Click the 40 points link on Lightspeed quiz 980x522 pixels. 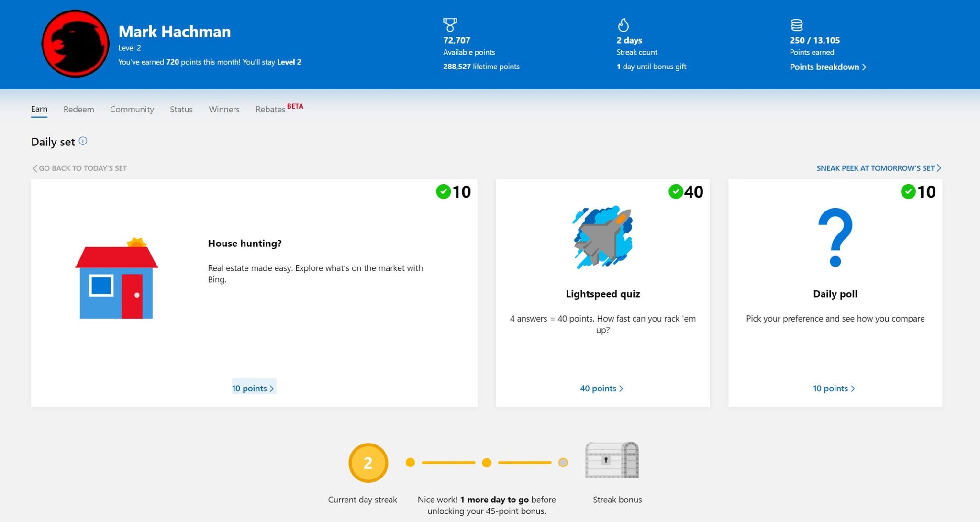point(601,387)
